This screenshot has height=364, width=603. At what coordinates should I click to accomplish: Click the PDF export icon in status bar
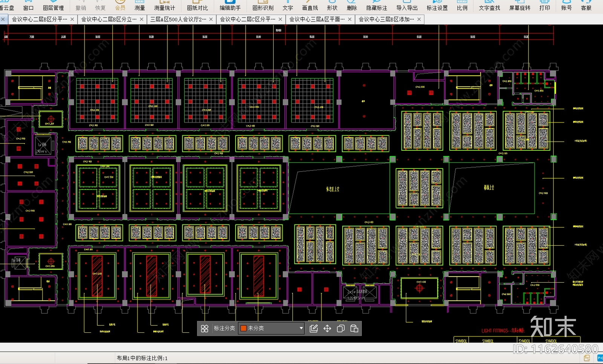point(587,358)
